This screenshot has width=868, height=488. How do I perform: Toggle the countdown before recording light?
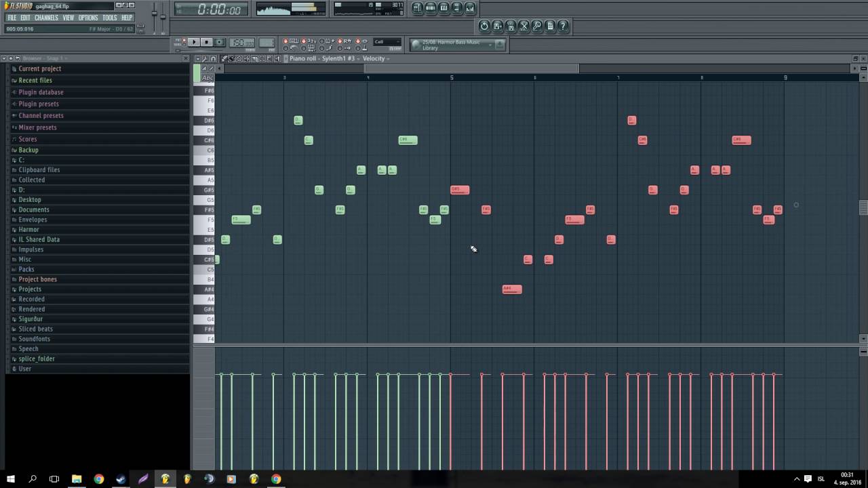(x=304, y=41)
